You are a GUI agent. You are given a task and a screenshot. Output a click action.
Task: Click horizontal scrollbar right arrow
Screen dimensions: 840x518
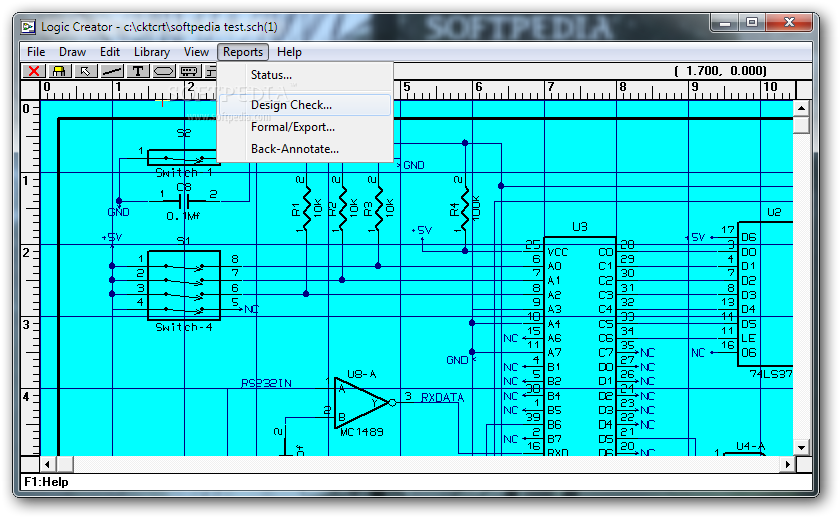click(787, 464)
